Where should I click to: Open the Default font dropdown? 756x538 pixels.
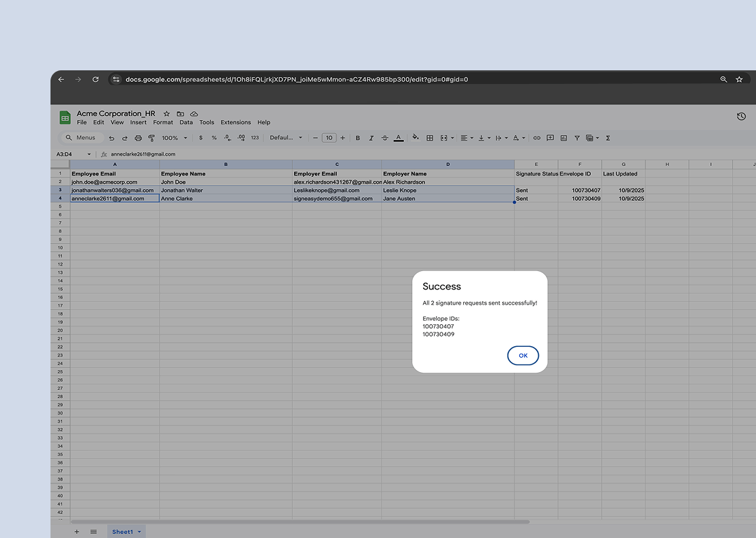[286, 137]
